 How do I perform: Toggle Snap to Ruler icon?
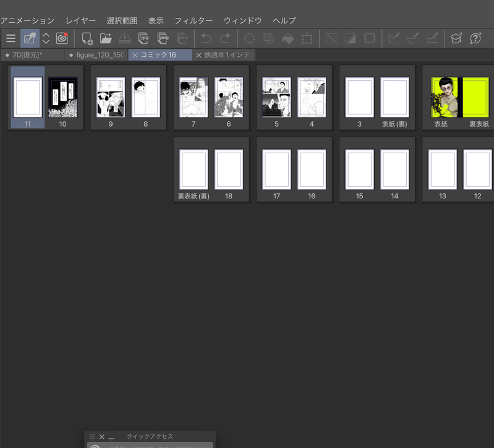point(394,38)
